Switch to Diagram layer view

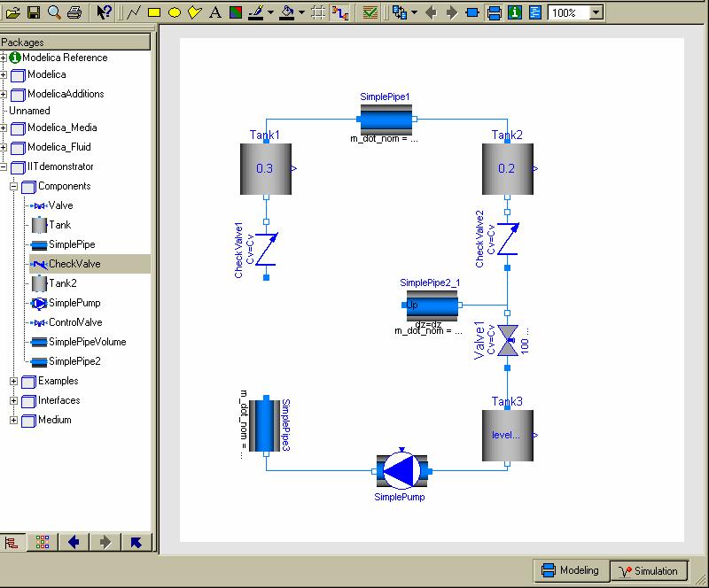[x=494, y=12]
